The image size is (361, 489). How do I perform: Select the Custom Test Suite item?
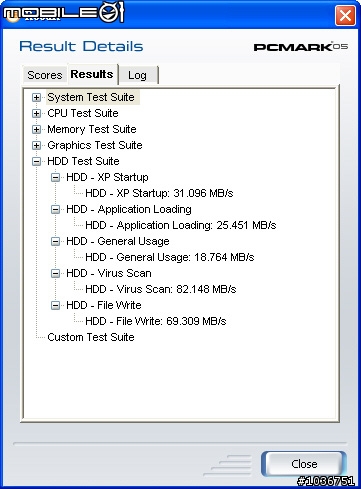[x=91, y=337]
